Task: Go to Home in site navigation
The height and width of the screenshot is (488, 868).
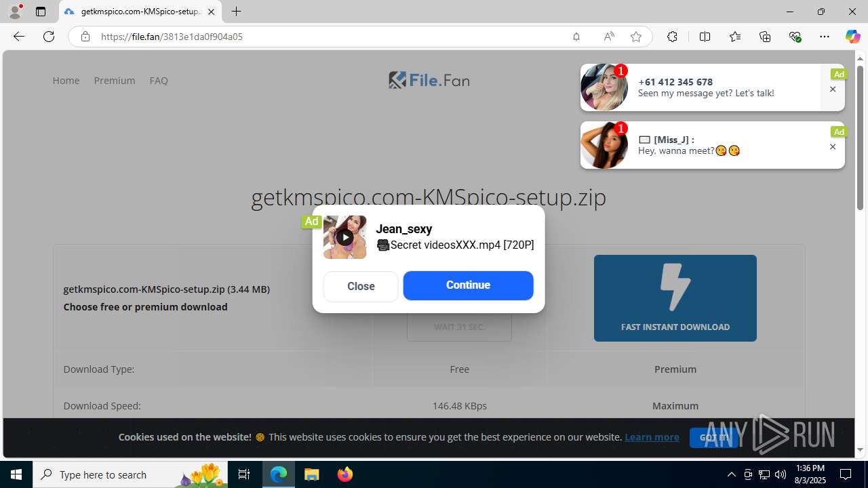Action: tap(66, 80)
